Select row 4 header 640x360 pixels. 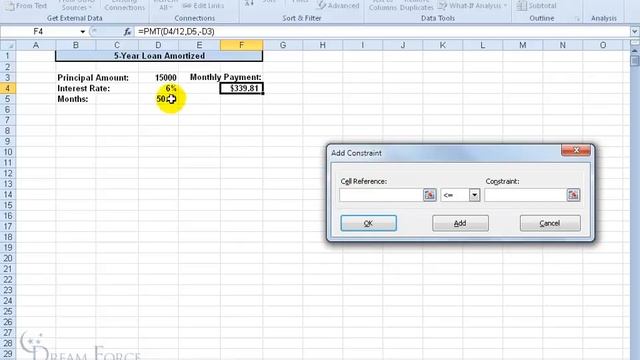[x=7, y=88]
